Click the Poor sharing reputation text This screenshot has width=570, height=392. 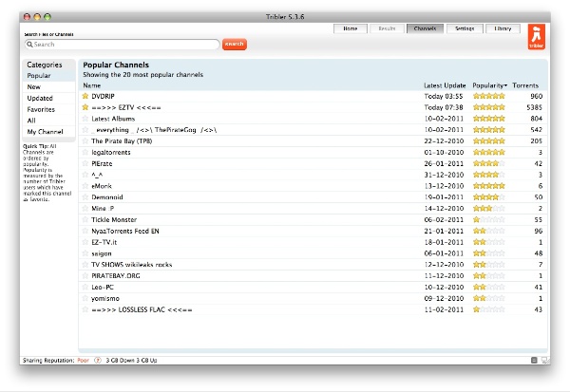coord(84,361)
